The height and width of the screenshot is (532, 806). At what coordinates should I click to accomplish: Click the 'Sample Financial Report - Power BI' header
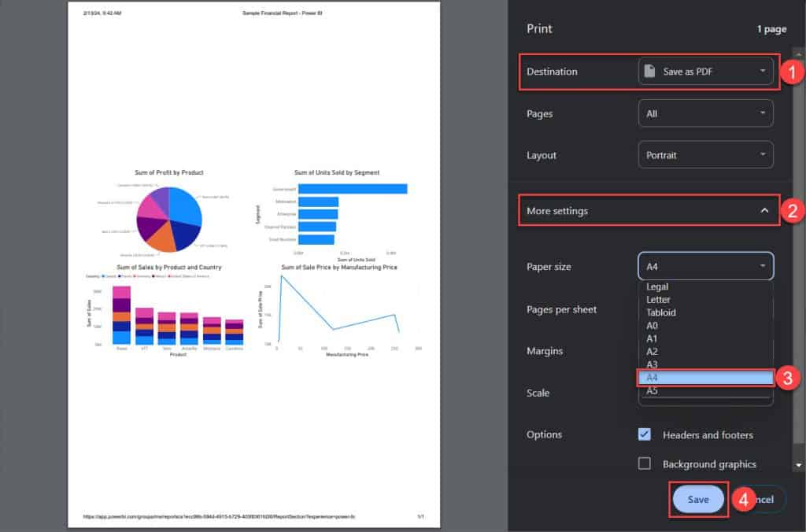283,13
